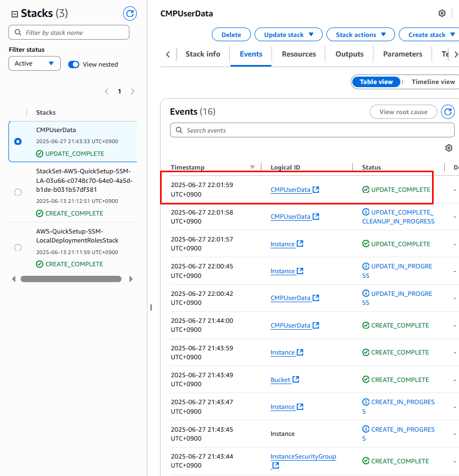The image size is (459, 476).
Task: Switch to Timeline view
Action: (433, 82)
